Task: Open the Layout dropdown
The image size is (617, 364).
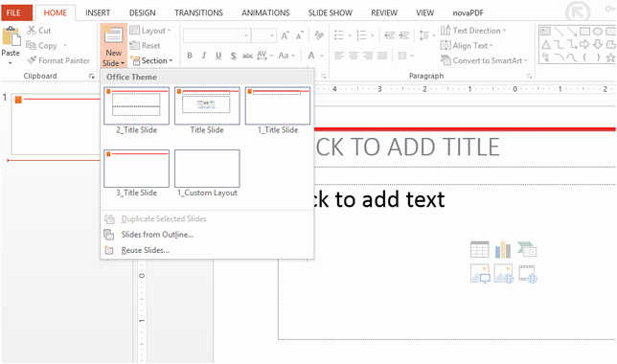Action: [149, 31]
